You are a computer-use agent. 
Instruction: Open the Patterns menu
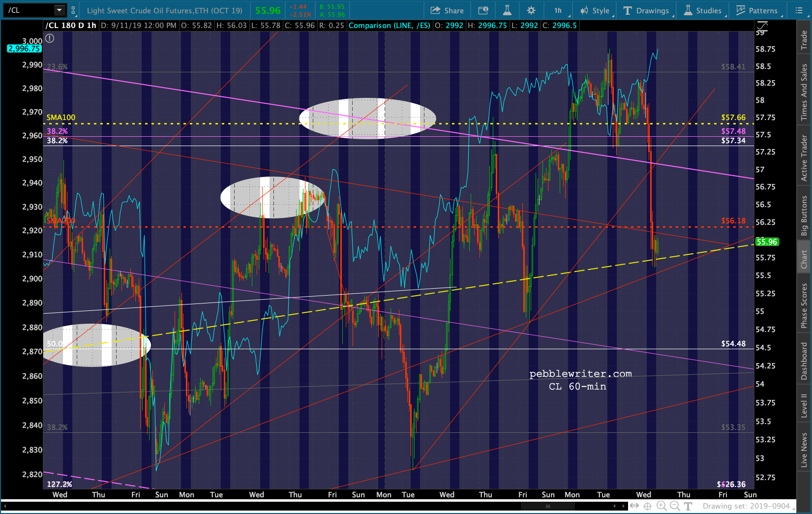click(757, 10)
